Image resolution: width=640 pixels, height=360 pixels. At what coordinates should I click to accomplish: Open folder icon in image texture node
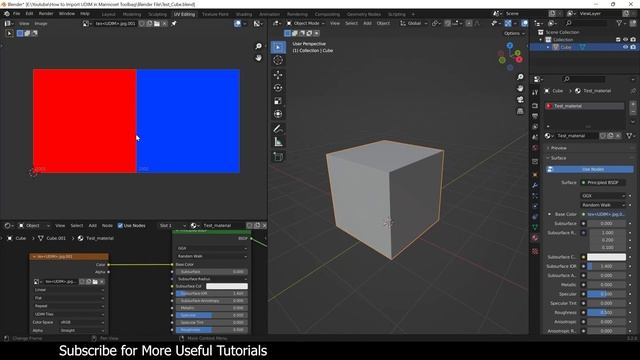[95, 282]
